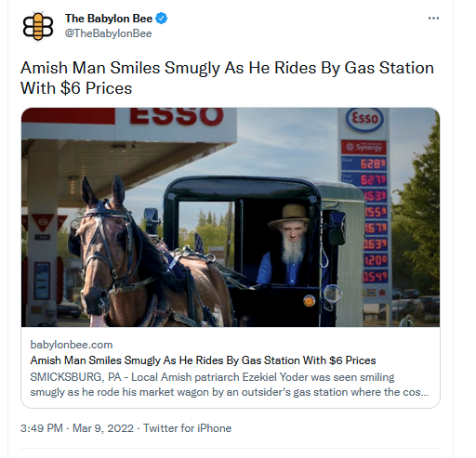Open the Mar 9, 2022 date link
The height and width of the screenshot is (458, 476).
click(x=103, y=428)
